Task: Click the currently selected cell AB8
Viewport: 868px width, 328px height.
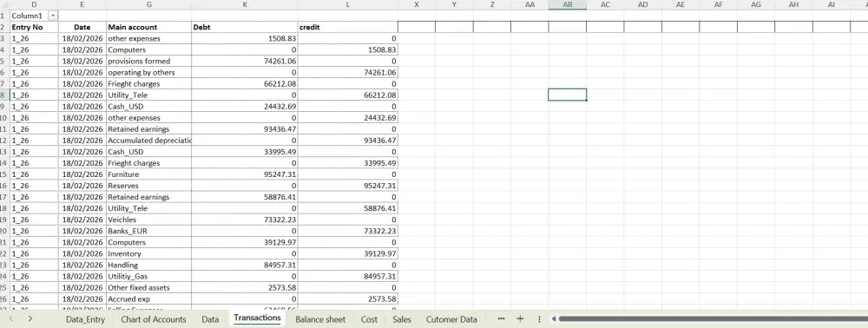Action: click(568, 95)
